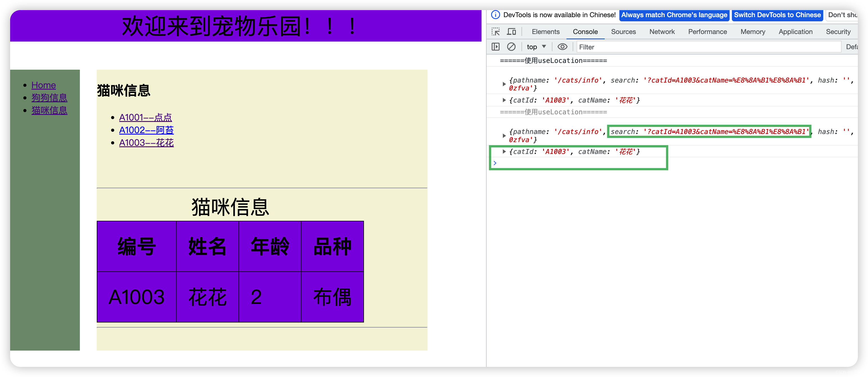This screenshot has height=377, width=868.
Task: Open the Performance panel
Action: (707, 32)
